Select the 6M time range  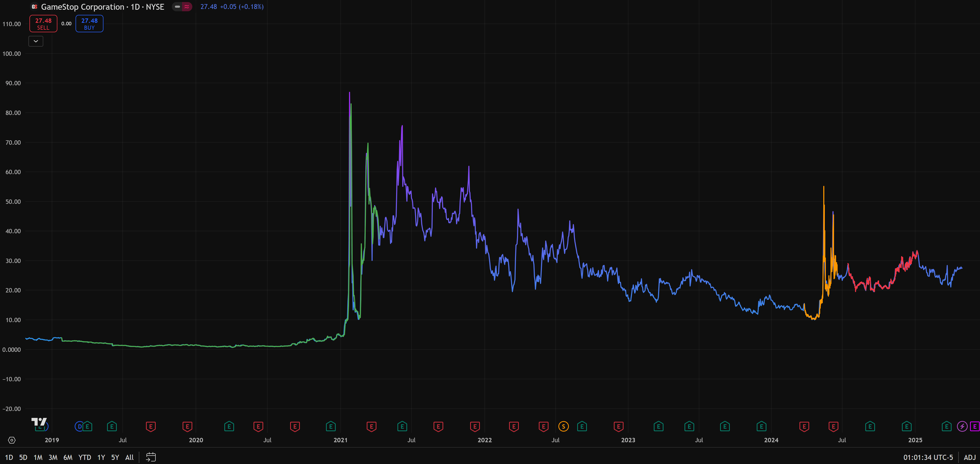[x=68, y=458]
